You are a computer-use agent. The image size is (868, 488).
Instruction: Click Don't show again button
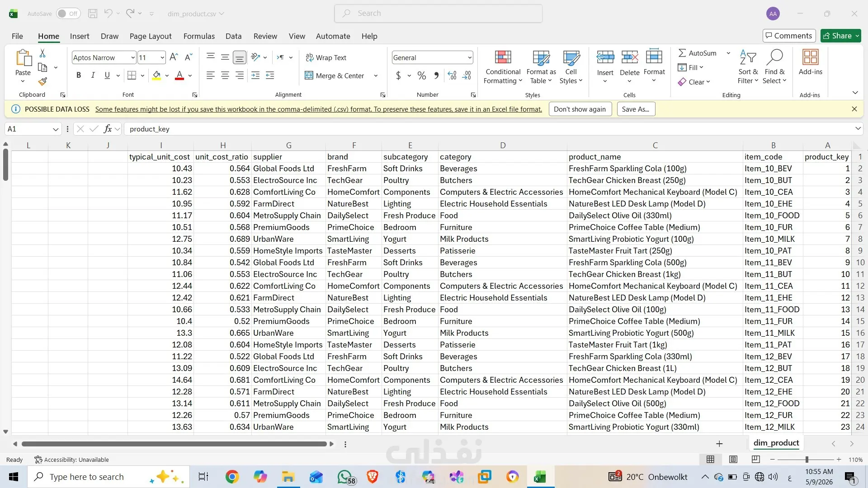coord(580,109)
